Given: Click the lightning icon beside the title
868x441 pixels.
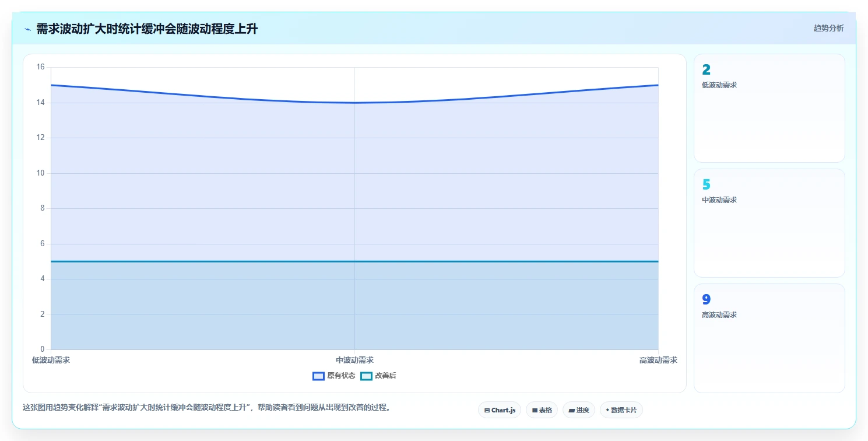Looking at the screenshot, I should [27, 29].
